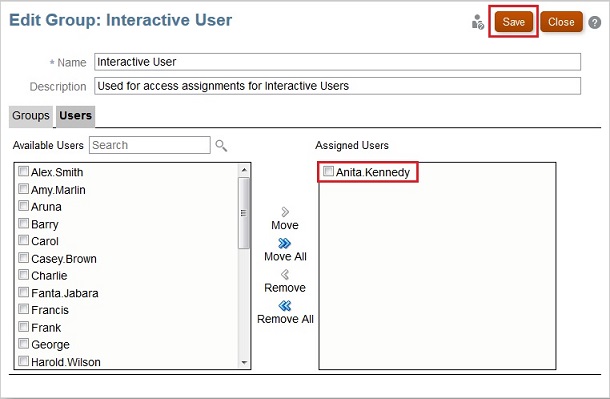Switch to the Groups tab
Image resolution: width=610 pixels, height=399 pixels.
[x=31, y=116]
